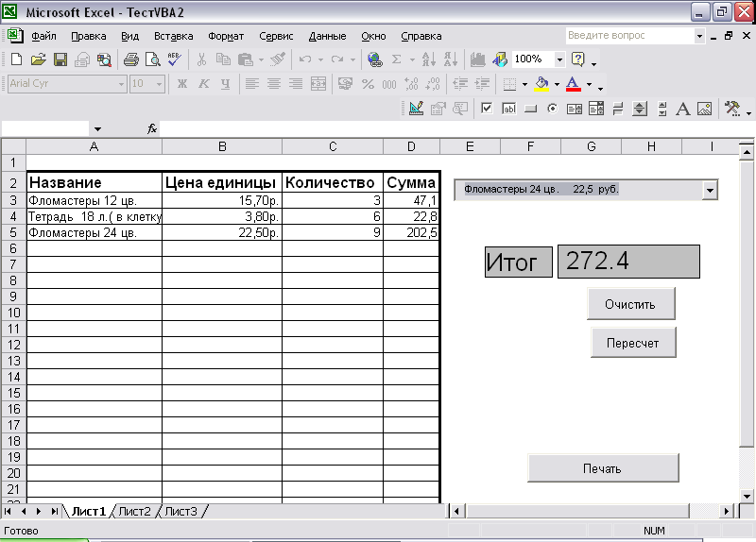Open the 100% zoom dropdown
The width and height of the screenshot is (756, 542).
click(x=559, y=59)
